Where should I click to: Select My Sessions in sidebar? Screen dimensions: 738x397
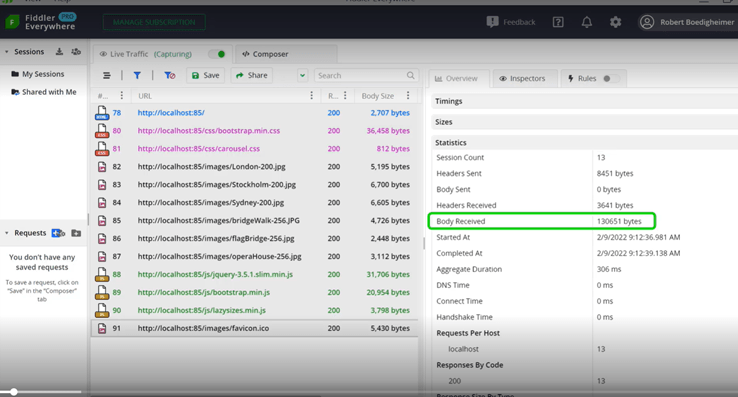(x=43, y=74)
